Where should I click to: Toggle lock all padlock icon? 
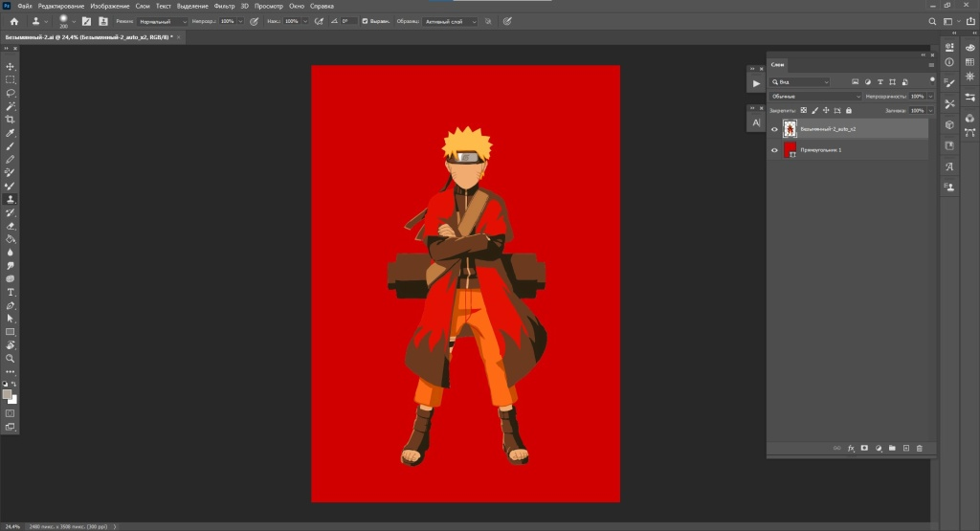tap(849, 111)
